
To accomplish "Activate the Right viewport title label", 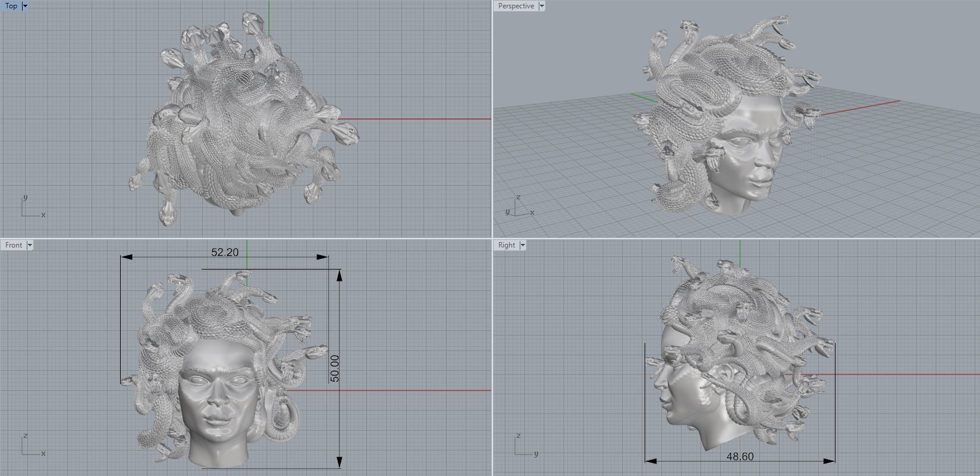I will click(507, 245).
